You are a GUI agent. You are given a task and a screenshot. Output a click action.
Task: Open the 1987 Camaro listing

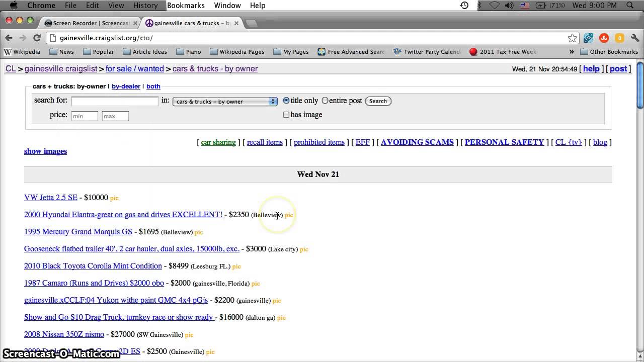[94, 283]
